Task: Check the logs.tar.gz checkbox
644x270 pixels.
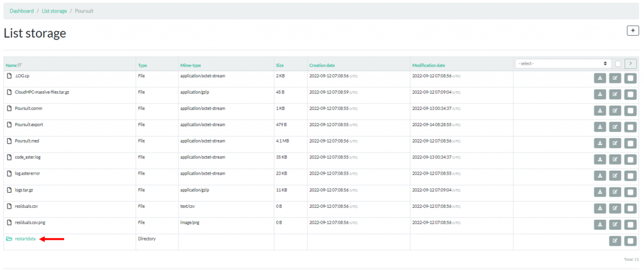Action: coord(630,192)
